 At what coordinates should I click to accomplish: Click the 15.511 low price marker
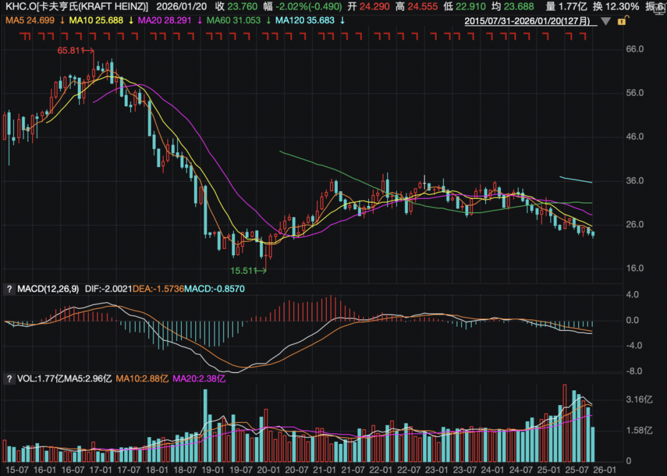(x=244, y=270)
